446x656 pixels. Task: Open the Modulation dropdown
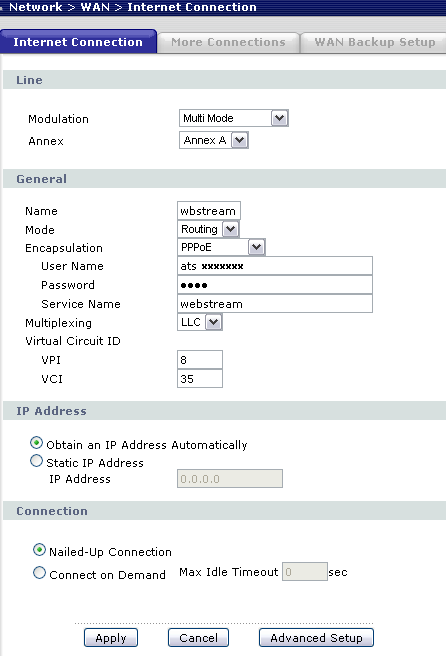click(233, 118)
